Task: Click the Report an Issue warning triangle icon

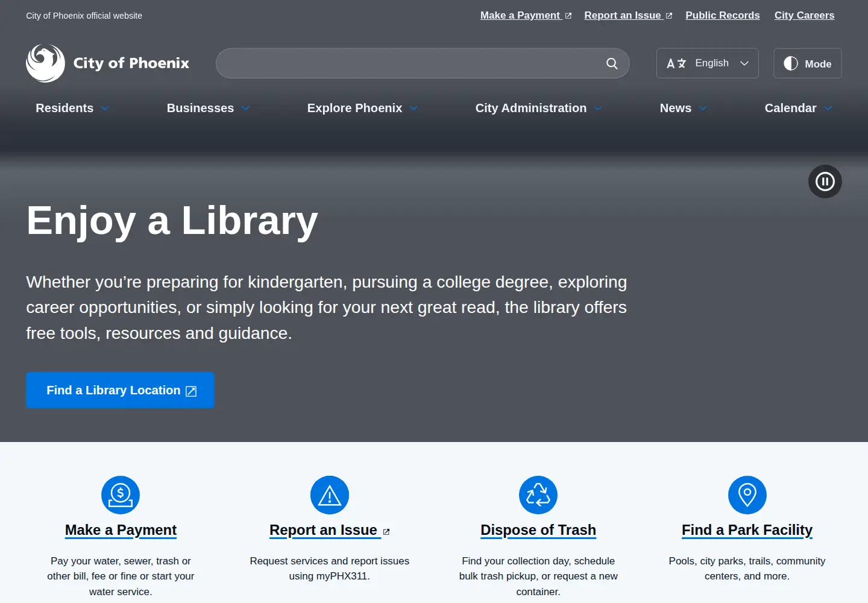Action: coord(330,495)
